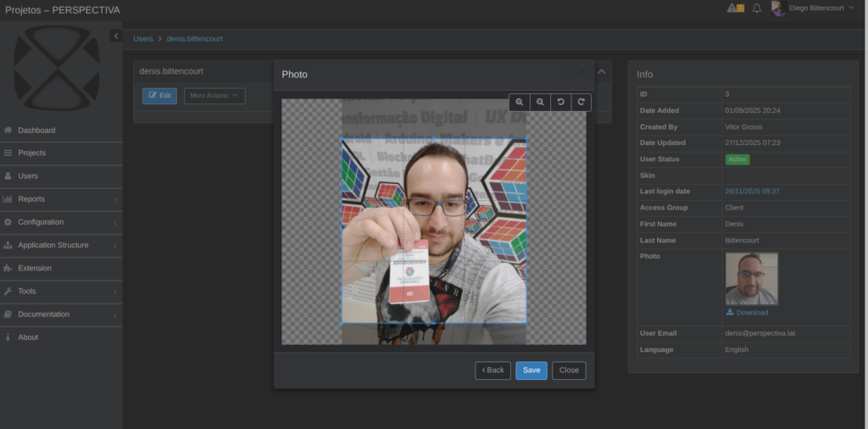Click the user photo thumbnail in Info

pyautogui.click(x=751, y=279)
